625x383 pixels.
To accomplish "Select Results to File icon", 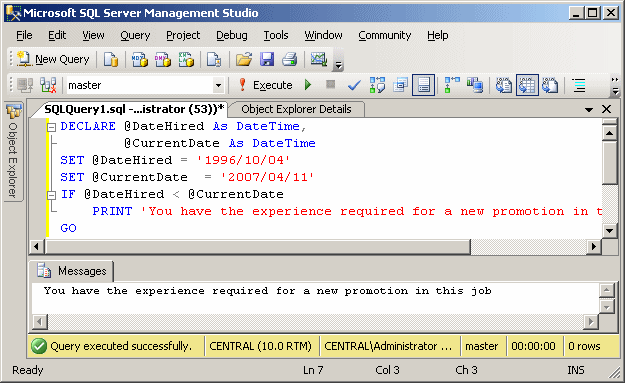I will 550,85.
